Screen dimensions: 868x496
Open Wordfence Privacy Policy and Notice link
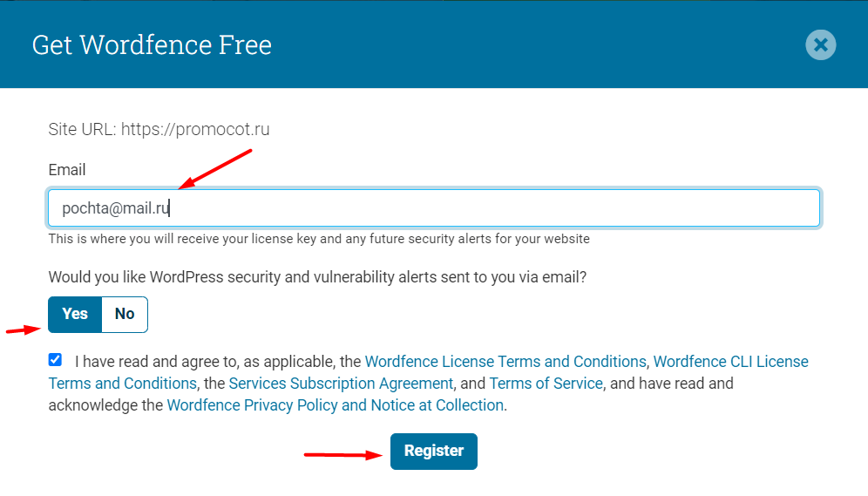(x=335, y=405)
